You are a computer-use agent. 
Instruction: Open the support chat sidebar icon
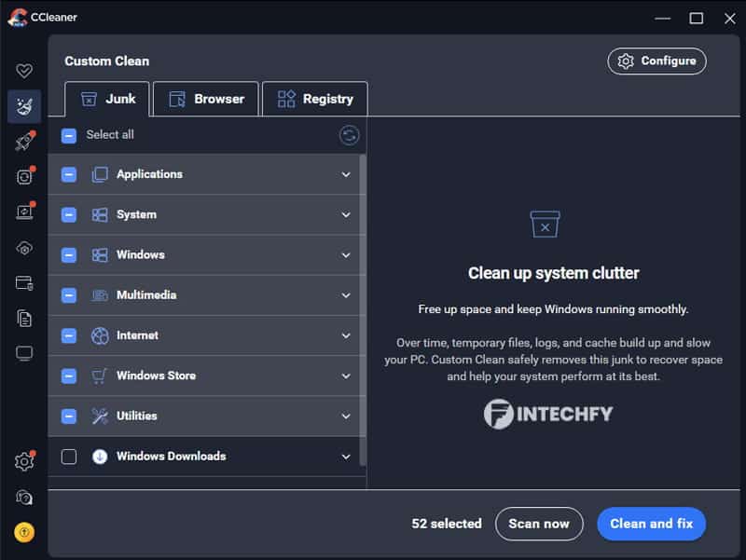[x=24, y=498]
